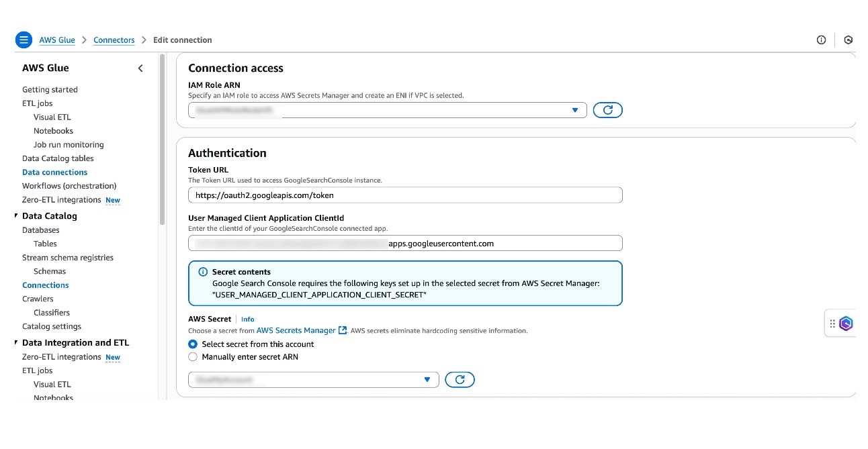This screenshot has height=449, width=868.
Task: Click the sidebar vertical scrollbar
Action: 162,141
